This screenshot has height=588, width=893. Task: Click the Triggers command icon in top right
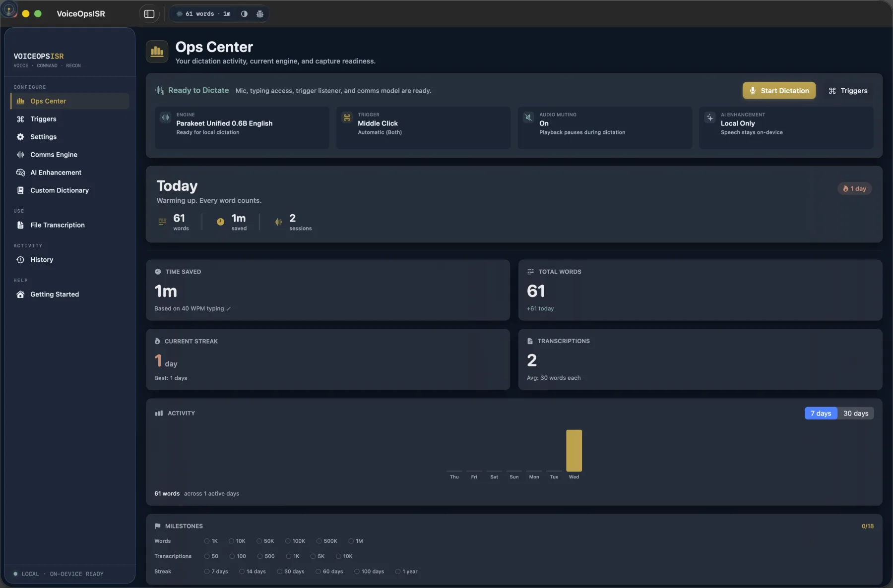pos(832,91)
